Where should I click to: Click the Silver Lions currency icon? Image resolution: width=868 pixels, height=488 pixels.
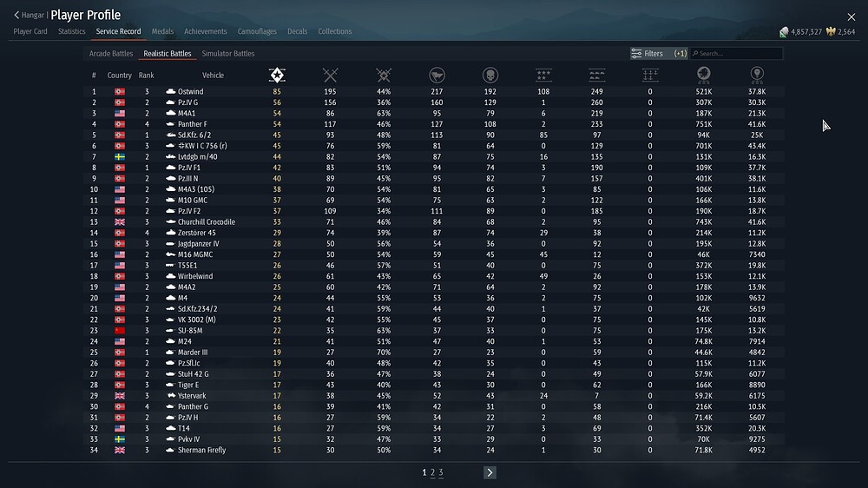784,32
